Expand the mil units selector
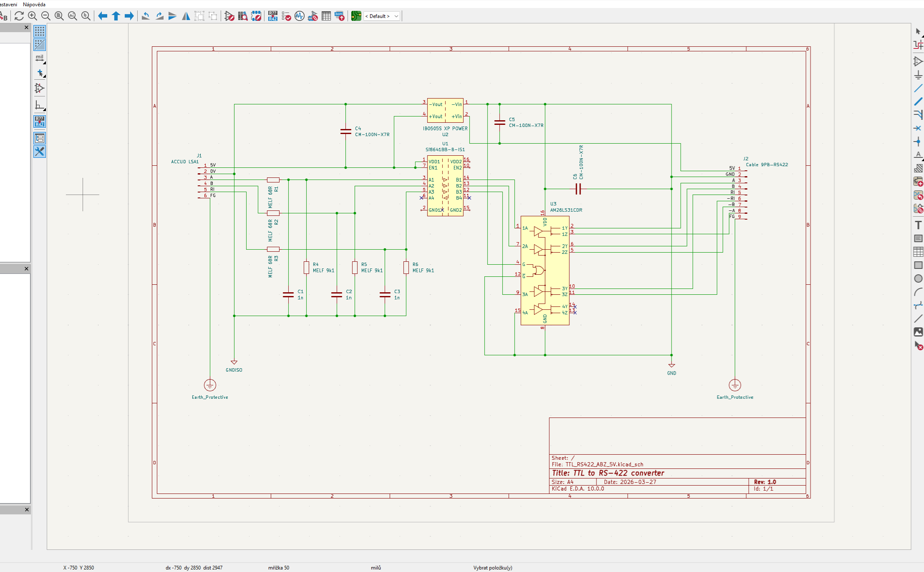This screenshot has height=572, width=924. [x=40, y=59]
